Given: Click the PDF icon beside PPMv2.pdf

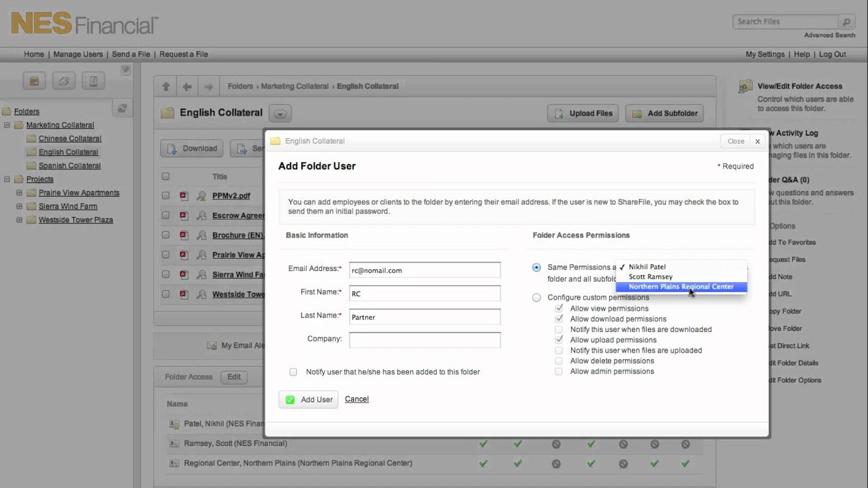Looking at the screenshot, I should 183,196.
